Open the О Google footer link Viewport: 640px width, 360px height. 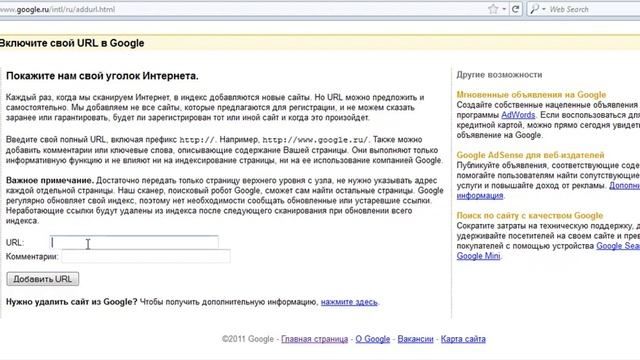coord(373,339)
